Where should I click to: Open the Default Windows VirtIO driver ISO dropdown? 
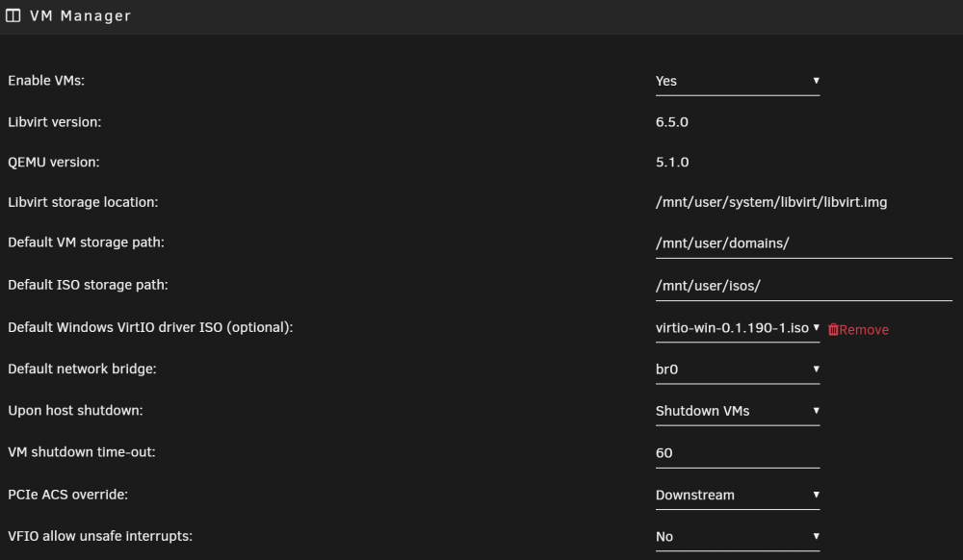[737, 328]
